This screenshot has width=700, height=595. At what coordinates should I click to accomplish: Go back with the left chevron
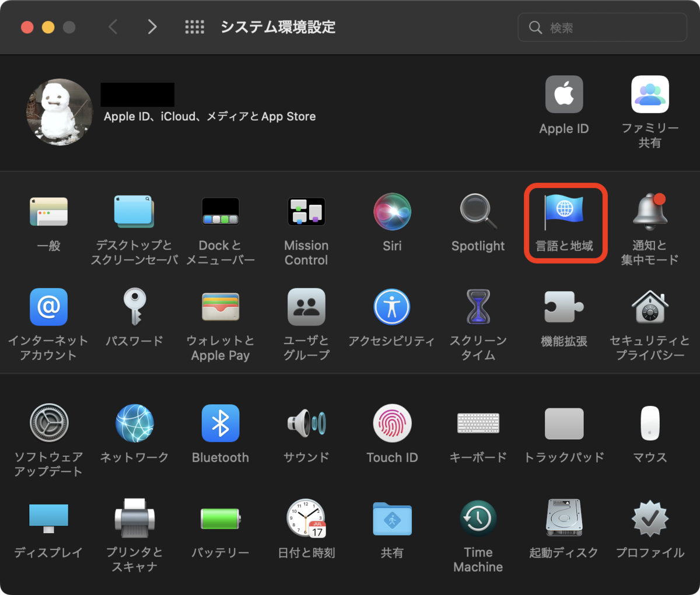[113, 27]
